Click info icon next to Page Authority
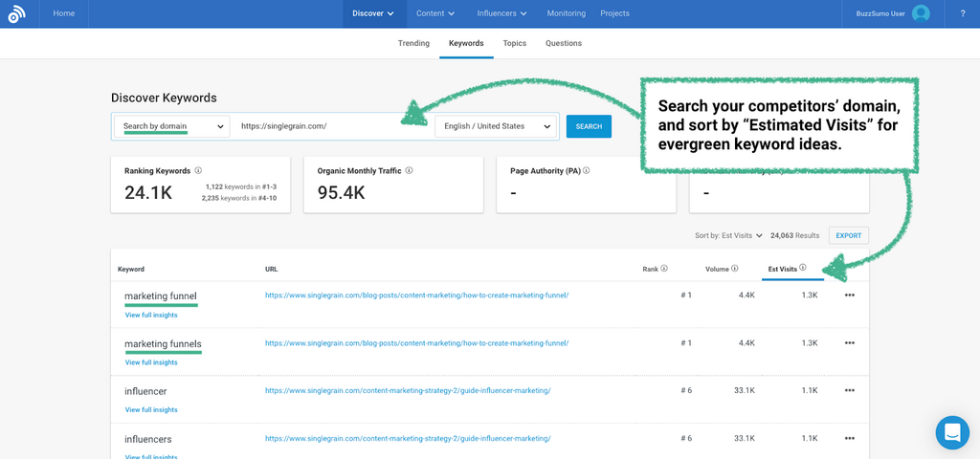This screenshot has height=459, width=980. pos(587,171)
